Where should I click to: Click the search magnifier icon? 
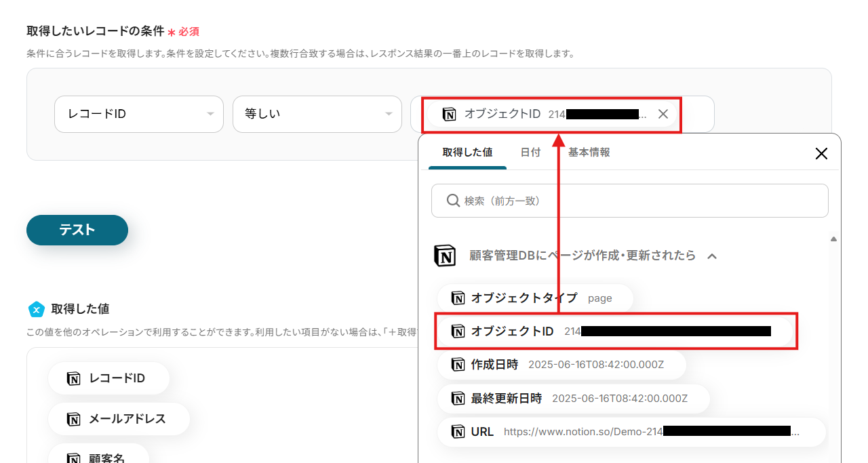point(454,201)
